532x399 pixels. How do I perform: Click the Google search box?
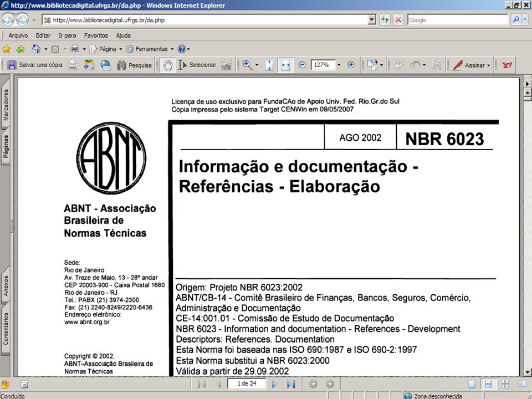pos(458,20)
